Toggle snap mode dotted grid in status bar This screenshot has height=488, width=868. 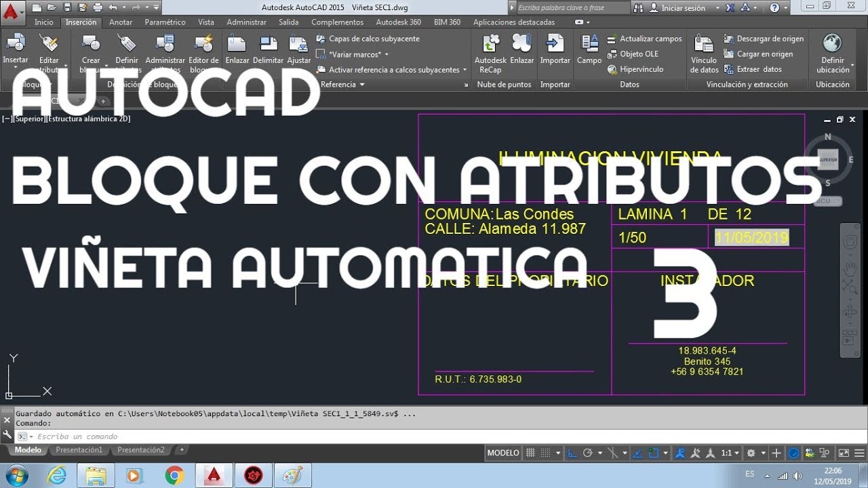[545, 453]
